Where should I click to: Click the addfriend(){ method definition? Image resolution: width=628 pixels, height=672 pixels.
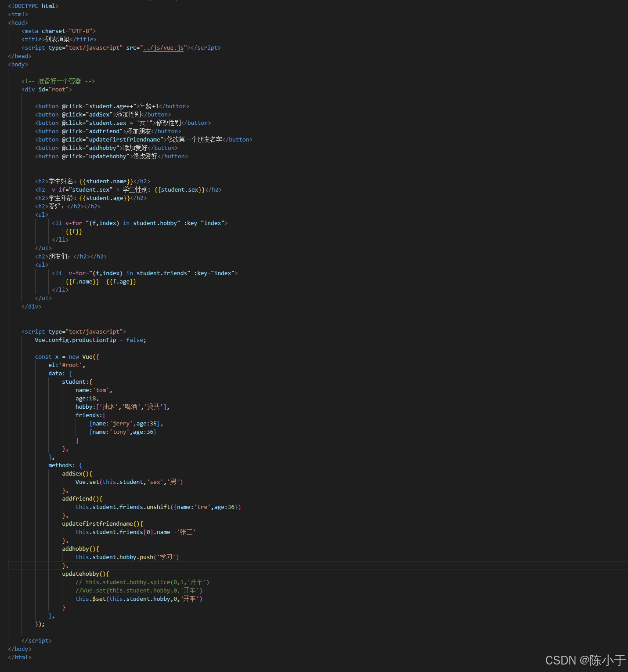coord(82,498)
